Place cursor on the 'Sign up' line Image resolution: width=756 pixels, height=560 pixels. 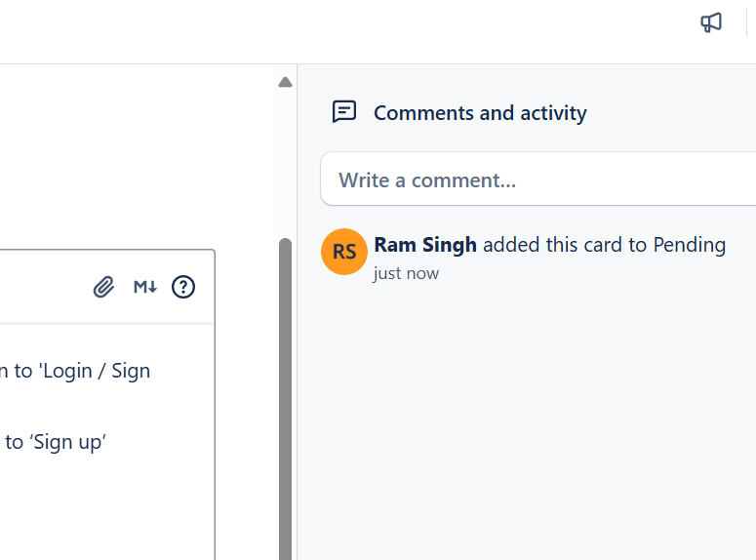tap(57, 442)
